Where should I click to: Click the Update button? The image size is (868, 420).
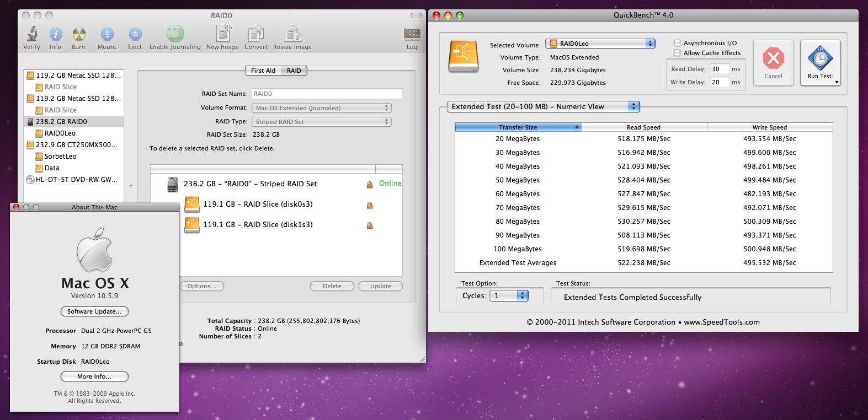[381, 286]
